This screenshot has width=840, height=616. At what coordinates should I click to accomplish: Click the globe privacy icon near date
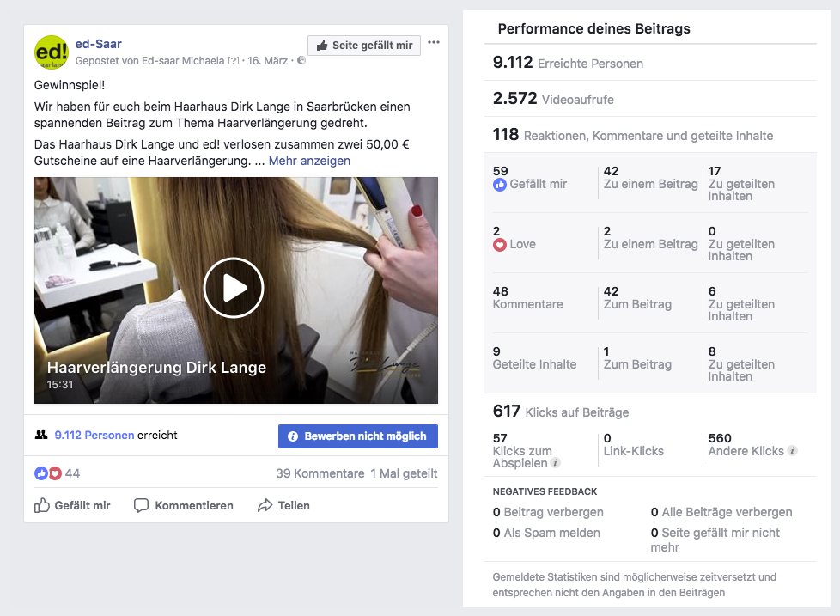[x=301, y=60]
